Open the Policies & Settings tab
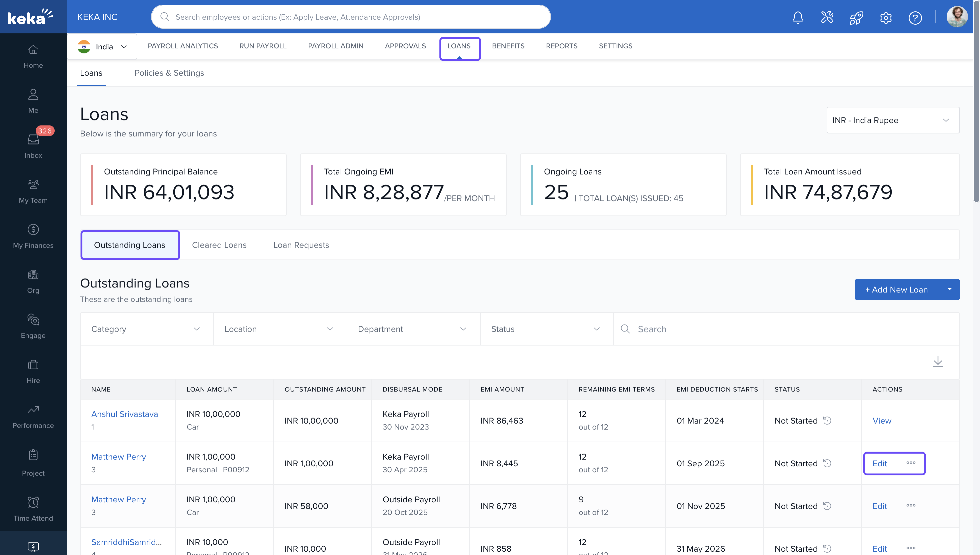 pos(169,73)
